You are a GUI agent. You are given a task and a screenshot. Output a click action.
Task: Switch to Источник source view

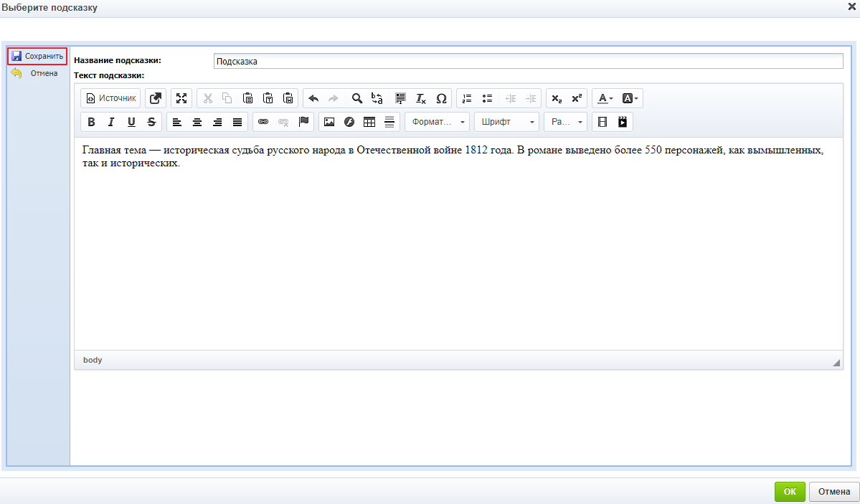[x=110, y=98]
